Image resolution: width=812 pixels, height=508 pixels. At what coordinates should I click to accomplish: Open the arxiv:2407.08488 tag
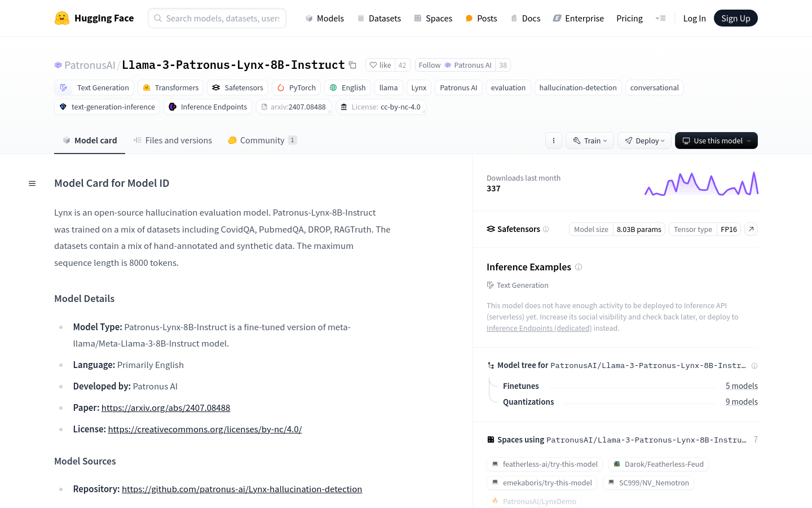[294, 107]
